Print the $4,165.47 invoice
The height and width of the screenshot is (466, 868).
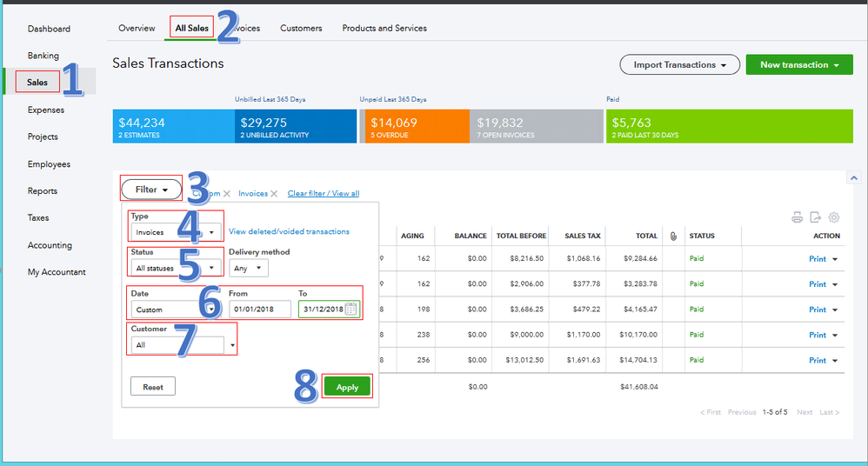click(817, 310)
